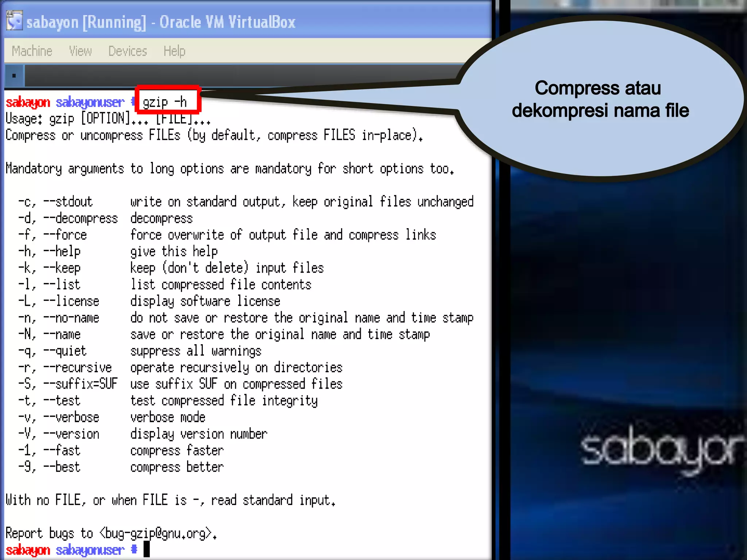Click the small terminal tab button with dot
747x560 pixels.
[14, 76]
